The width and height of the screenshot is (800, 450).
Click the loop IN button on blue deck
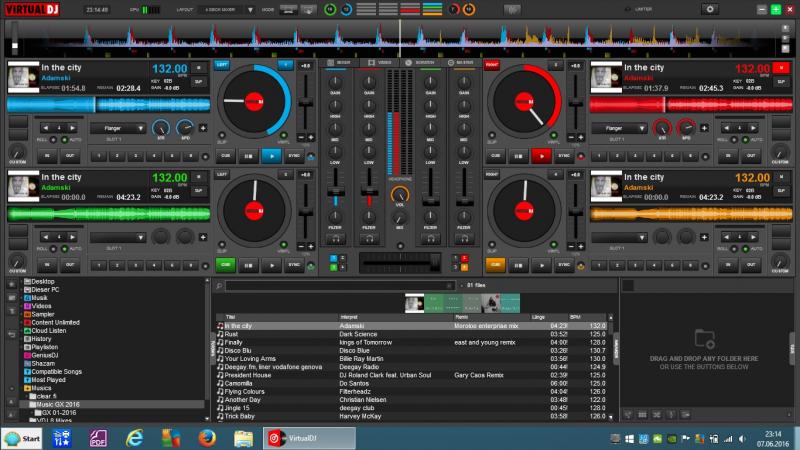(x=47, y=155)
